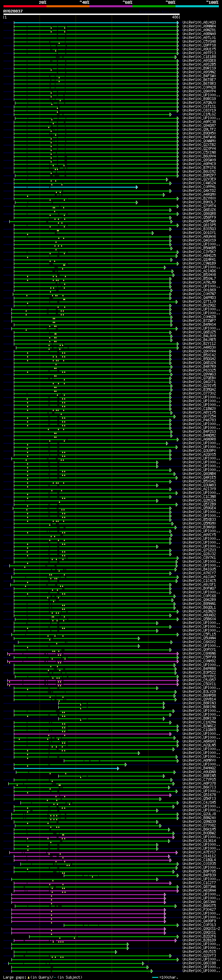This screenshot has width=222, height=980.
Task: Click the white query sequence bar
Action: (x=92, y=15)
